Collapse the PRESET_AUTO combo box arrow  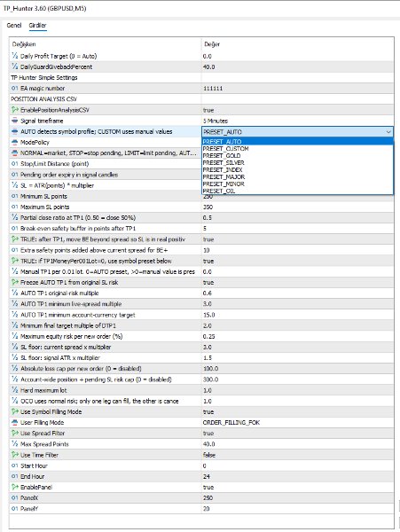[388, 131]
